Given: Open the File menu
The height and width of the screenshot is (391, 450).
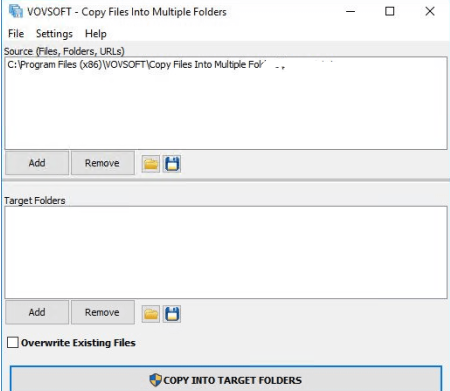Looking at the screenshot, I should click(16, 34).
